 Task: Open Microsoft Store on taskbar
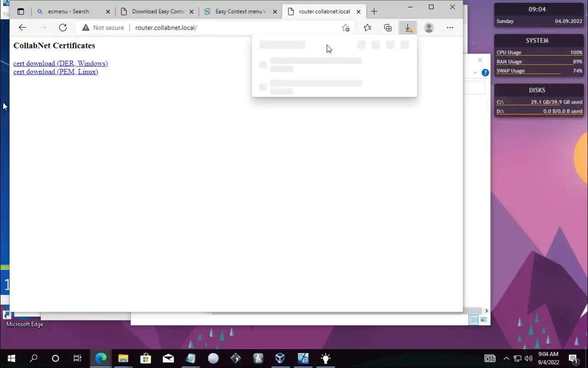click(146, 358)
